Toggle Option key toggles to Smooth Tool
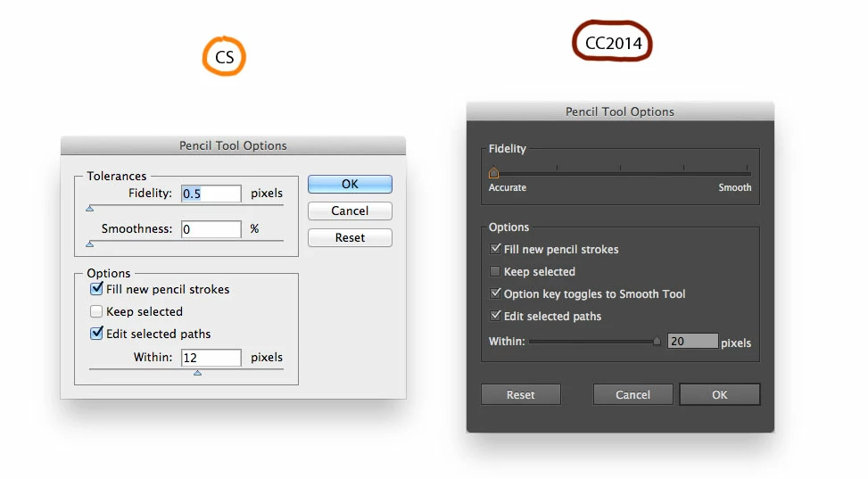The height and width of the screenshot is (479, 868). [x=495, y=293]
